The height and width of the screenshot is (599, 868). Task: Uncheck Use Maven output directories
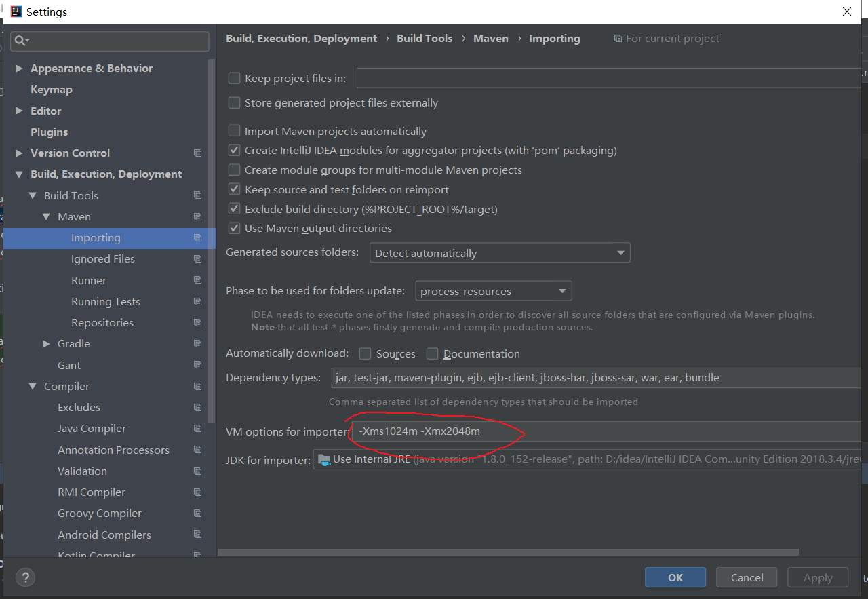[x=234, y=228]
